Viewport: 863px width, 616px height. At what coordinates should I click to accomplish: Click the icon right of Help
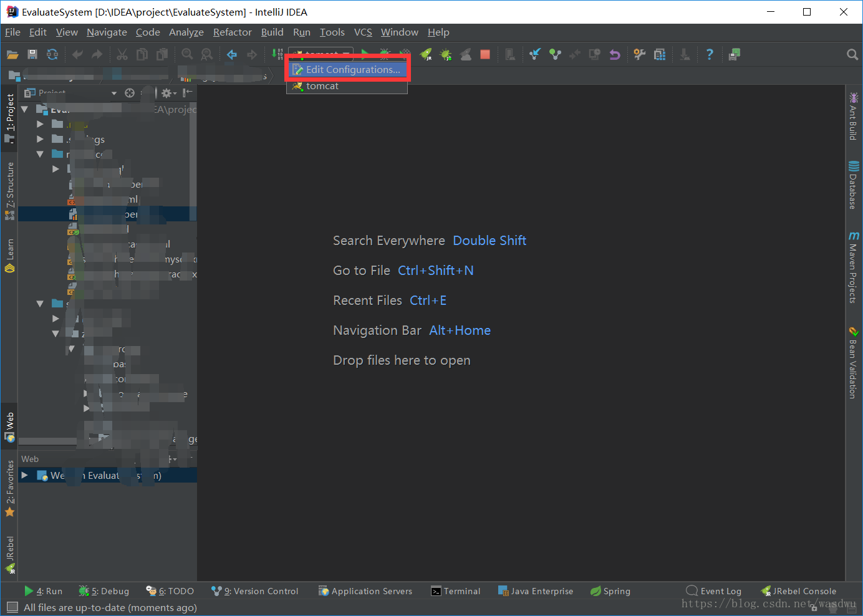coord(735,55)
